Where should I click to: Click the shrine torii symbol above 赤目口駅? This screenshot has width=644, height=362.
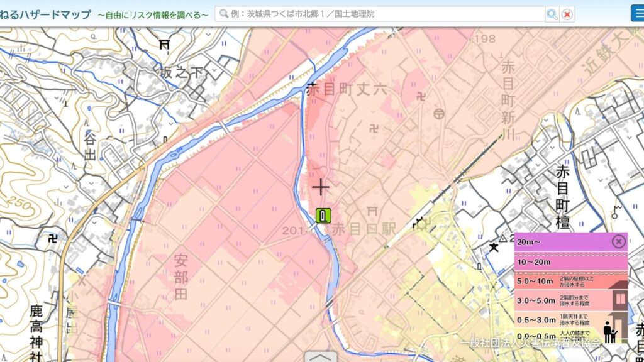tap(371, 213)
